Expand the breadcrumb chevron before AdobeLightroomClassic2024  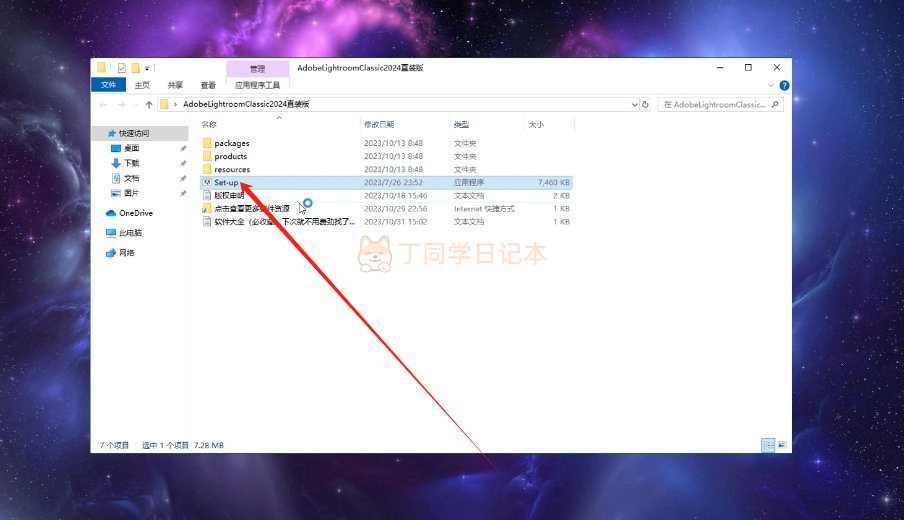coord(175,104)
